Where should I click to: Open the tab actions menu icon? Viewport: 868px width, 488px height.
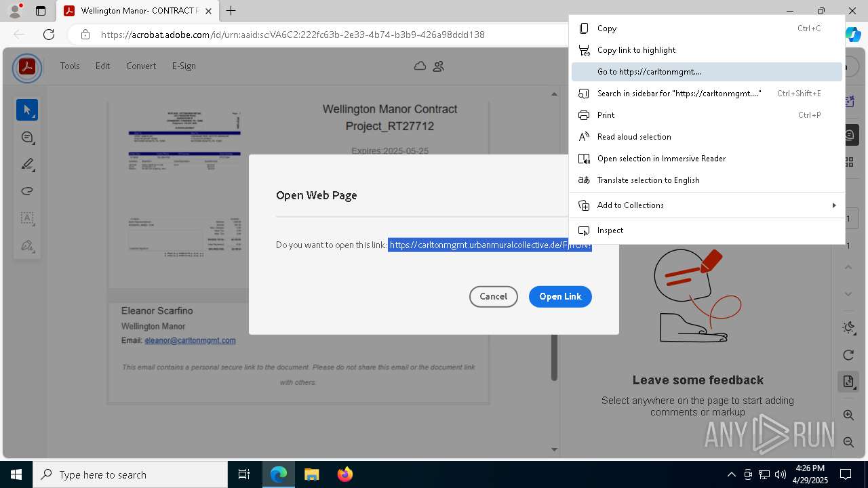coord(41,11)
